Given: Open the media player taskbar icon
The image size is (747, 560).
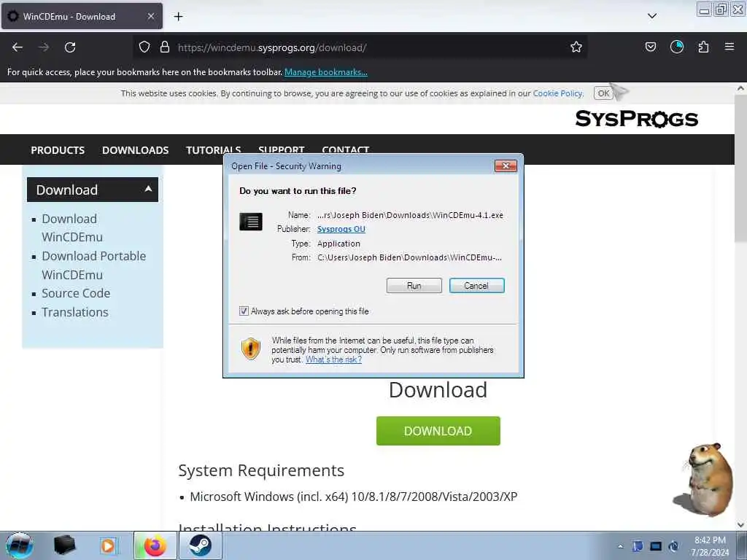Looking at the screenshot, I should coord(108,545).
